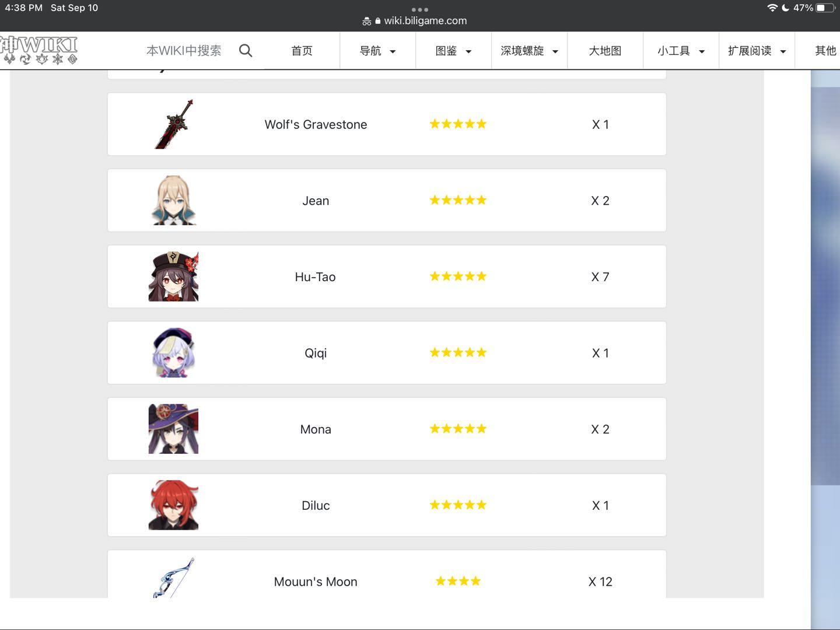This screenshot has width=840, height=630.
Task: Tap the three-dot multitasking indicator
Action: pyautogui.click(x=420, y=9)
